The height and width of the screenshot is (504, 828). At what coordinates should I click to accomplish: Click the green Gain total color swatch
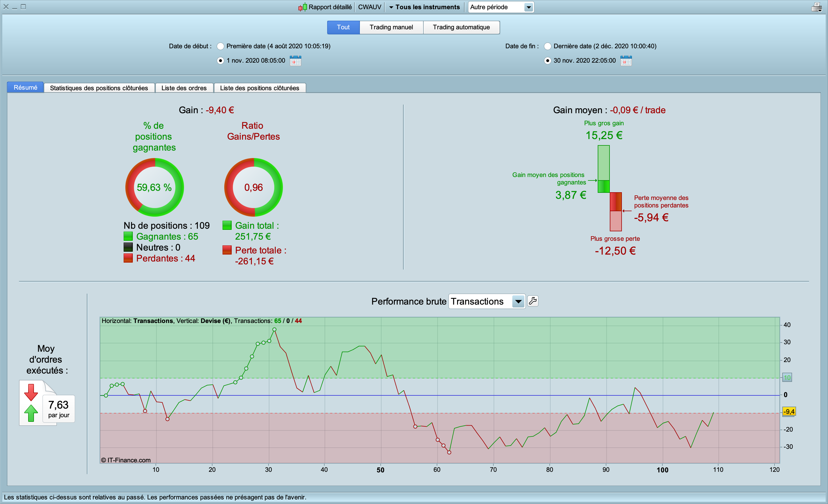pyautogui.click(x=227, y=225)
